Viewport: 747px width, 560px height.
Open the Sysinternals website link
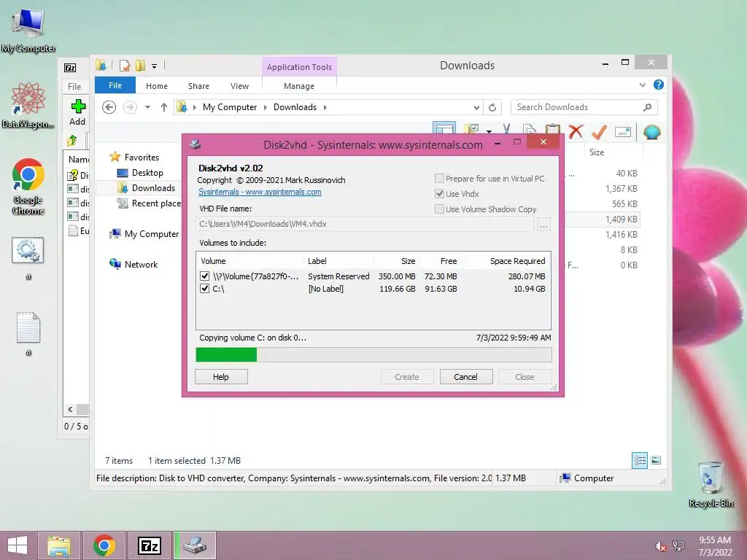pyautogui.click(x=260, y=192)
